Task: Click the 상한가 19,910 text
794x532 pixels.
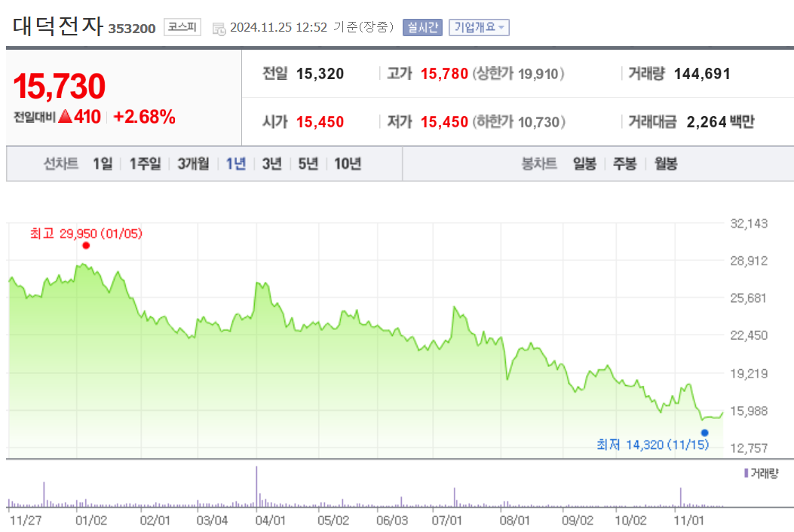Action: 518,74
